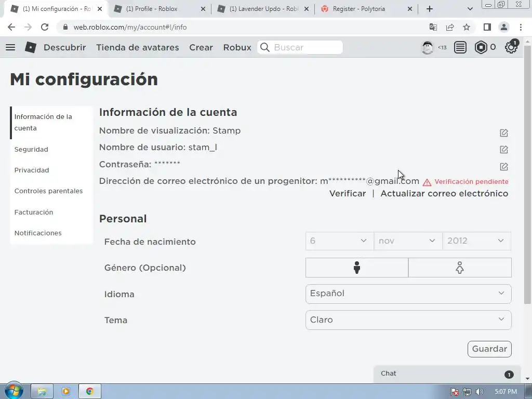The width and height of the screenshot is (532, 399).
Task: Open the Chrome three-dot menu
Action: click(x=521, y=27)
